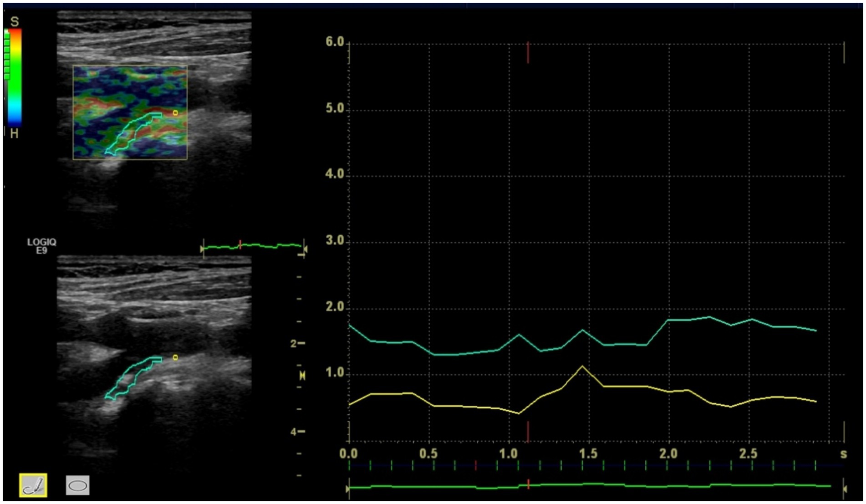
Task: Click the small yellow circle ROI on elastogram
Action: pyautogui.click(x=175, y=113)
